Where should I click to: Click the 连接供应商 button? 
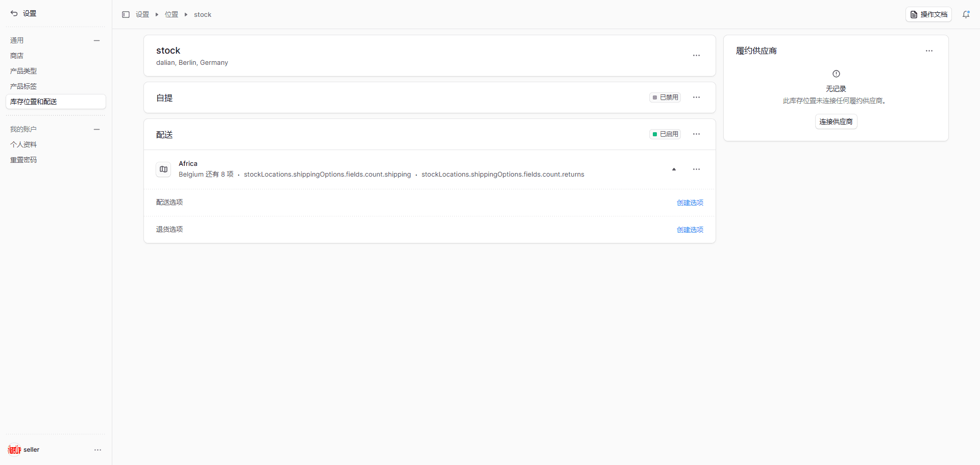[x=836, y=121]
